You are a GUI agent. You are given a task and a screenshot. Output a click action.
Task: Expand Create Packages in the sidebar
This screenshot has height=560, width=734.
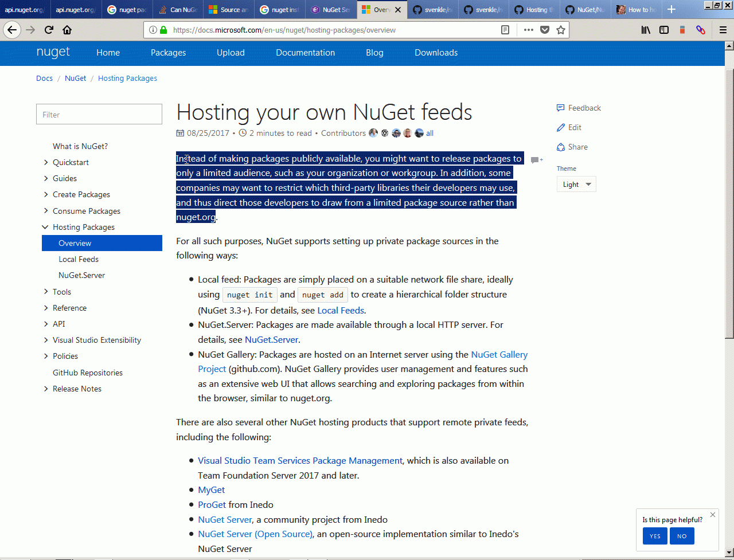(46, 194)
